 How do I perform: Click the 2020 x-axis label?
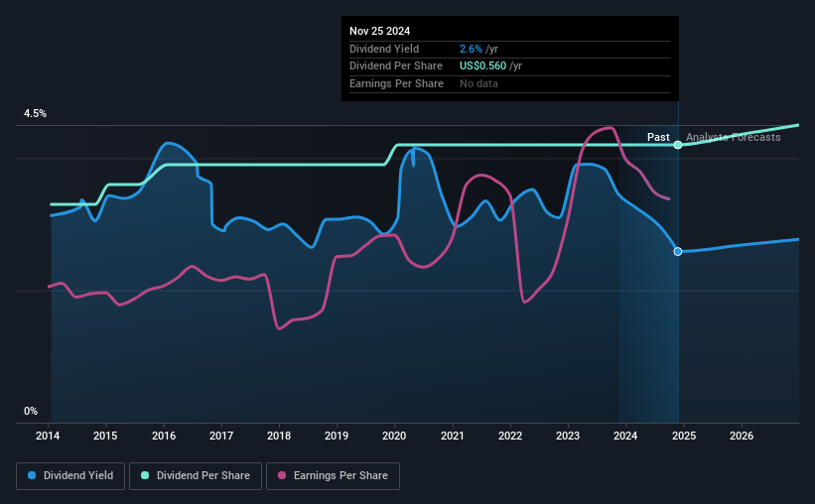(394, 436)
